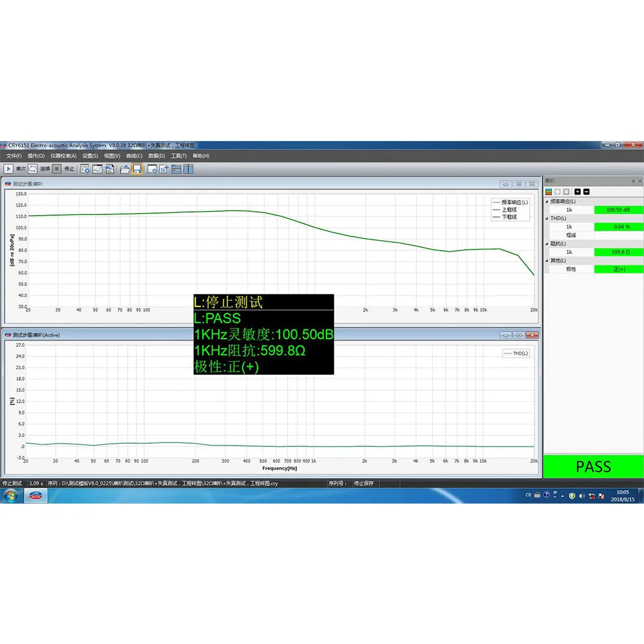The height and width of the screenshot is (644, 644).
Task: Click the 100.50 dB result cell
Action: pyautogui.click(x=618, y=210)
